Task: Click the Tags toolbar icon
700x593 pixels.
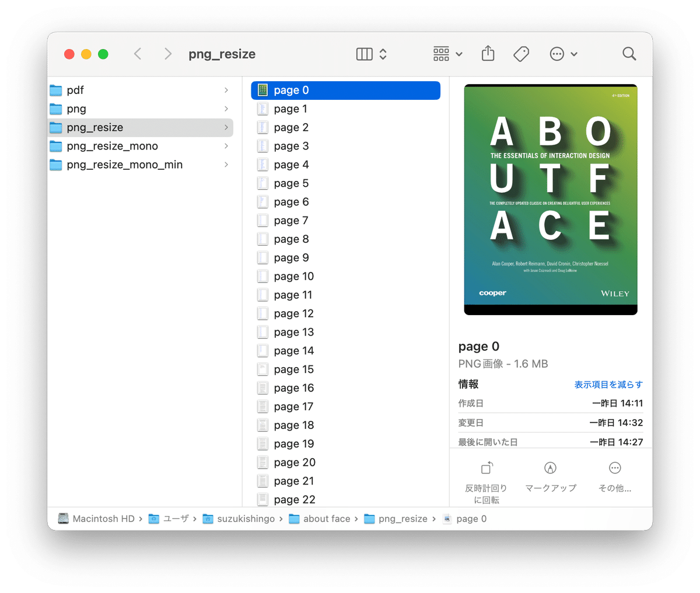Action: [521, 54]
